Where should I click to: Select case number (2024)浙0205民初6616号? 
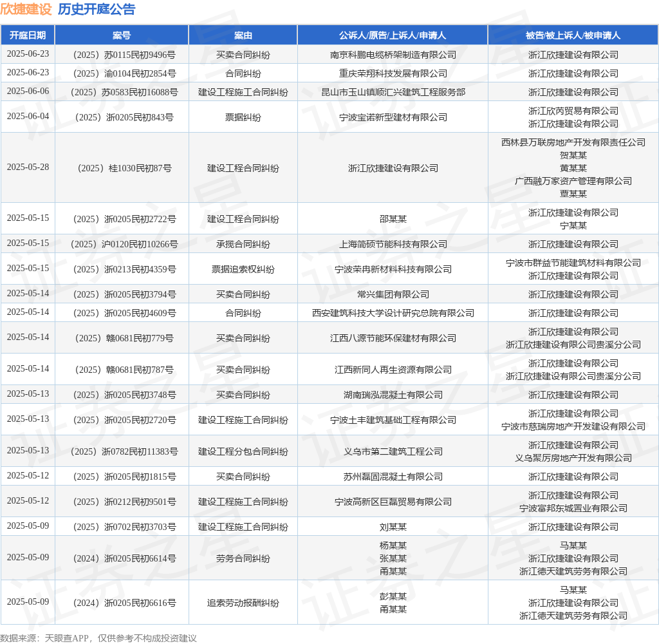(x=122, y=603)
